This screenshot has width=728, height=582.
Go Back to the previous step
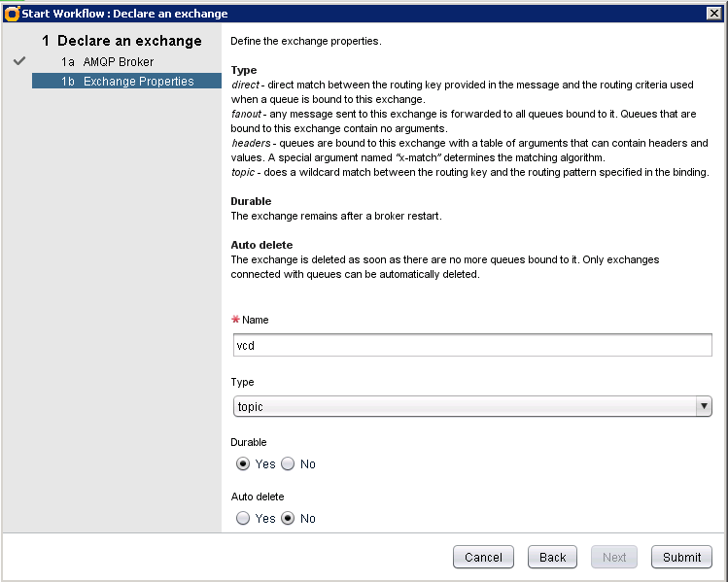552,557
